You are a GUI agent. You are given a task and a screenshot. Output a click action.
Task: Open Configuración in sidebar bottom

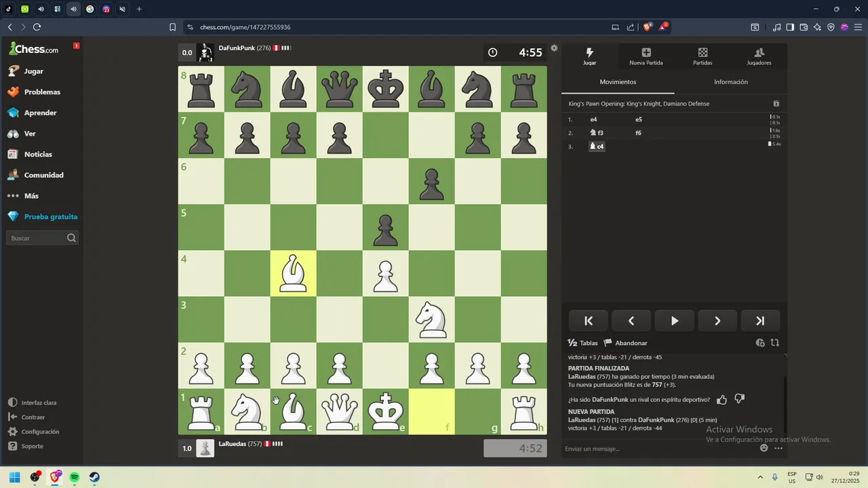(x=34, y=432)
